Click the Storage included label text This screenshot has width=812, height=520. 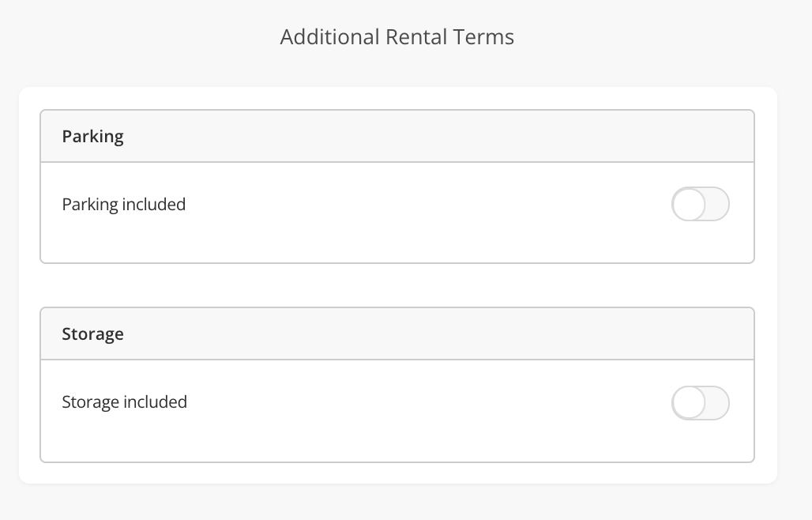coord(124,402)
